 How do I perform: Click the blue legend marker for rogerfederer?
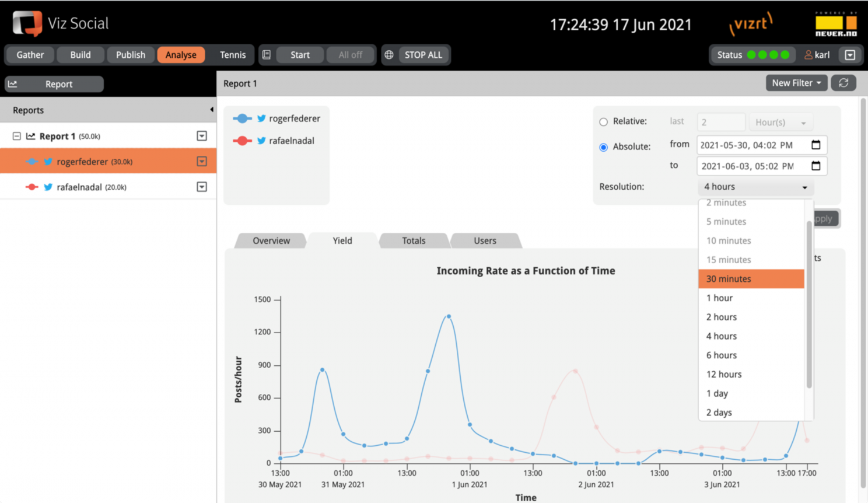(242, 118)
